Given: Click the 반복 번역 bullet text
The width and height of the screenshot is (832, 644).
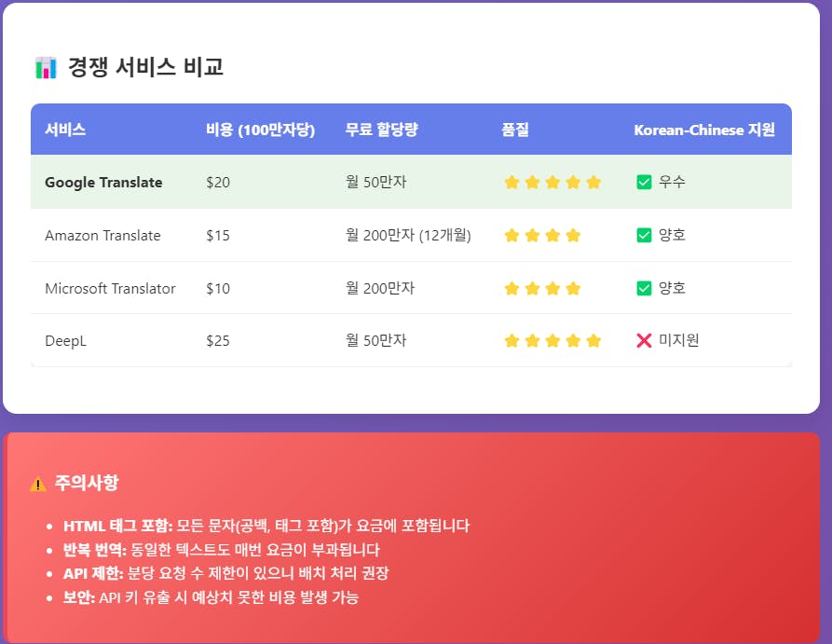Looking at the screenshot, I should point(221,550).
